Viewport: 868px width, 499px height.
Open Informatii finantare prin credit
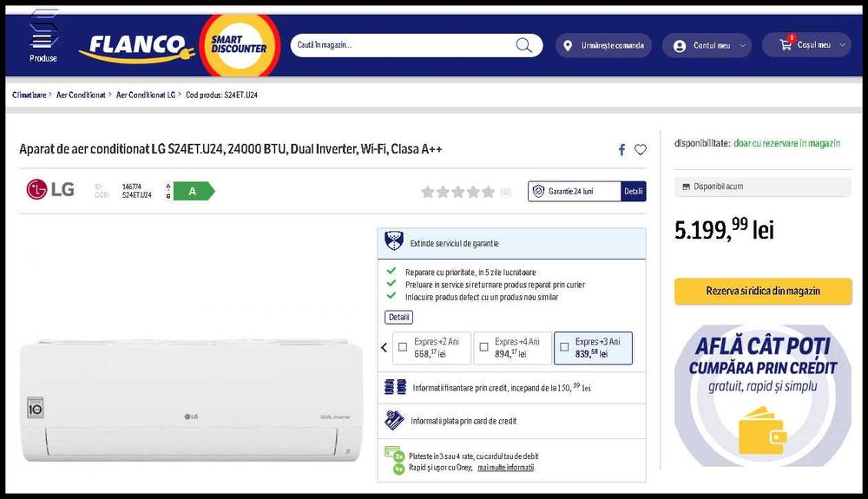[502, 388]
